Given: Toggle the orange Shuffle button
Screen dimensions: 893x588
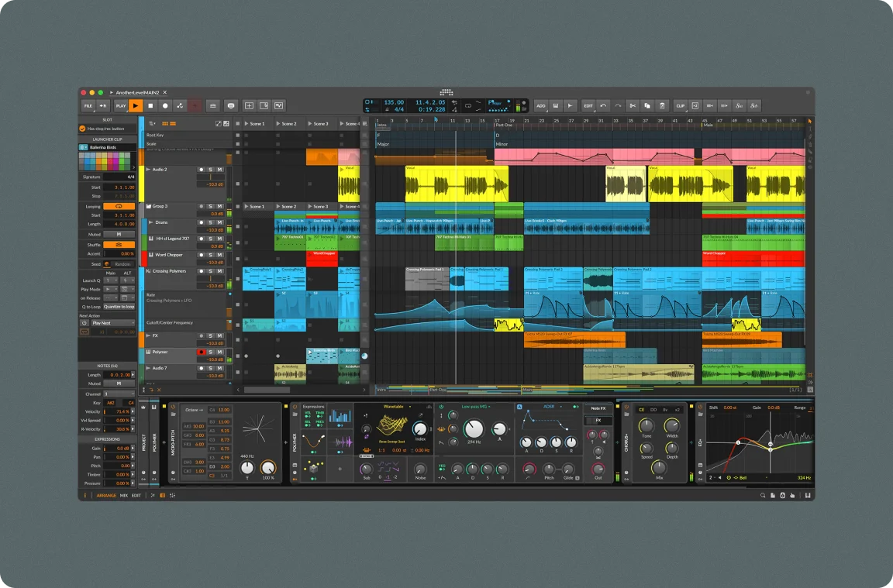Looking at the screenshot, I should point(119,245).
